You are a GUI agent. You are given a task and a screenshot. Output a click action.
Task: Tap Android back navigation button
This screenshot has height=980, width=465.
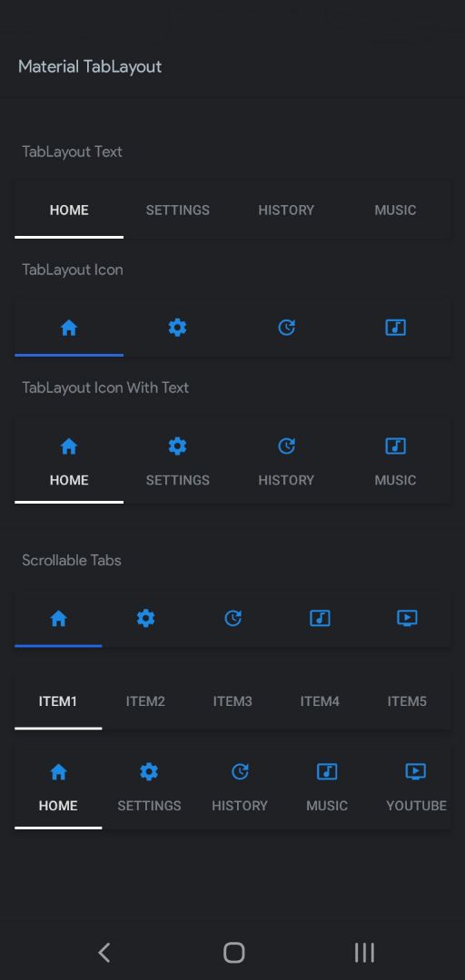click(x=104, y=953)
